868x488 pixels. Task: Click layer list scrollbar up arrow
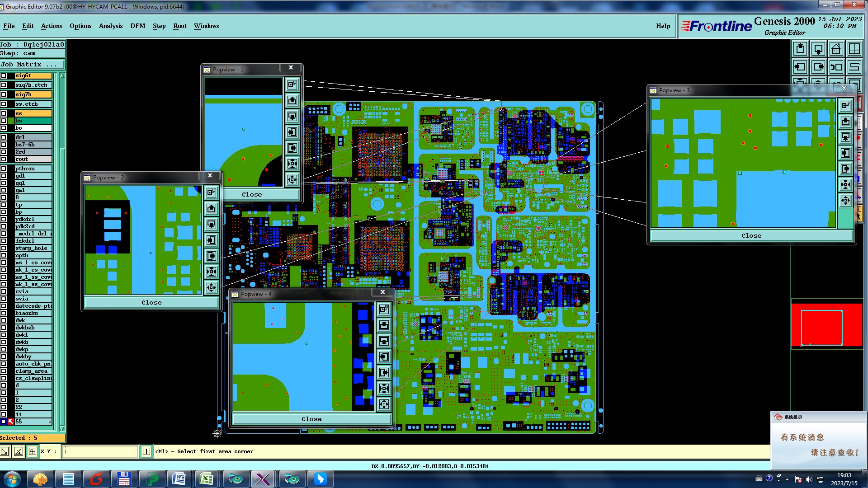click(x=62, y=75)
